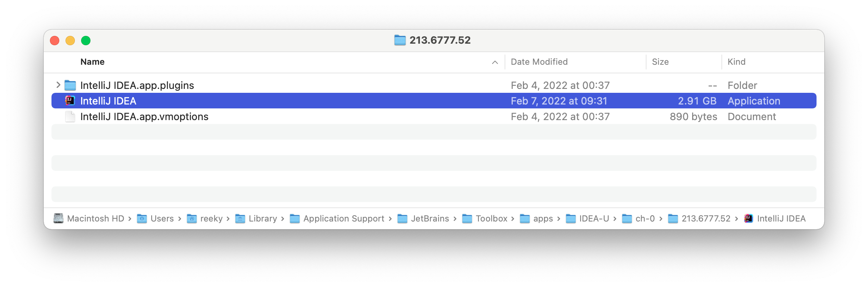Click the JetBrains folder icon in the path bar
Viewport: 868px width, 287px height.
pos(403,219)
